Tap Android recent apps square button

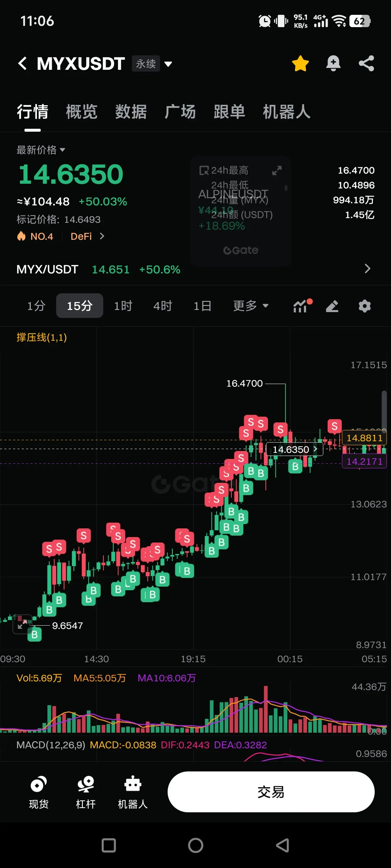(109, 846)
